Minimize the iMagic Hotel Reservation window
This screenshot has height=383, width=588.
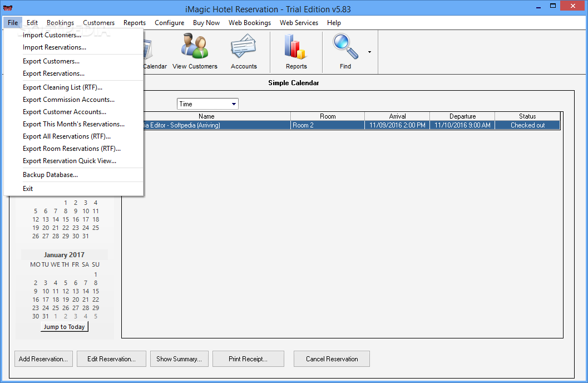click(538, 6)
